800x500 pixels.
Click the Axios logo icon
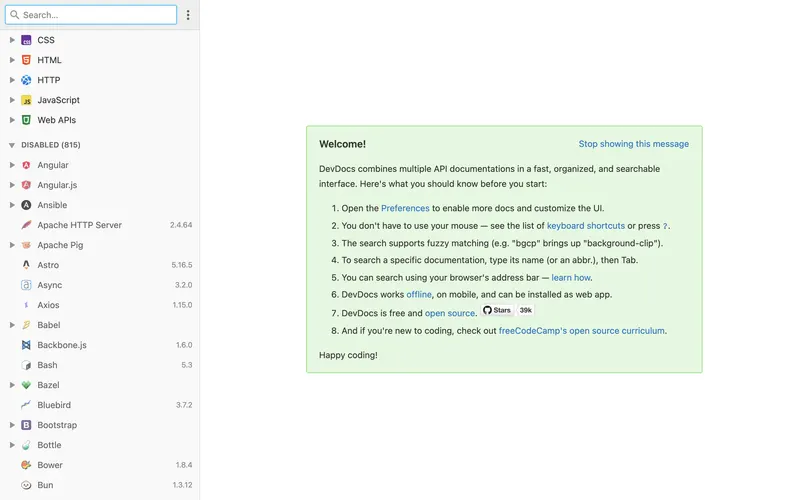click(x=26, y=305)
